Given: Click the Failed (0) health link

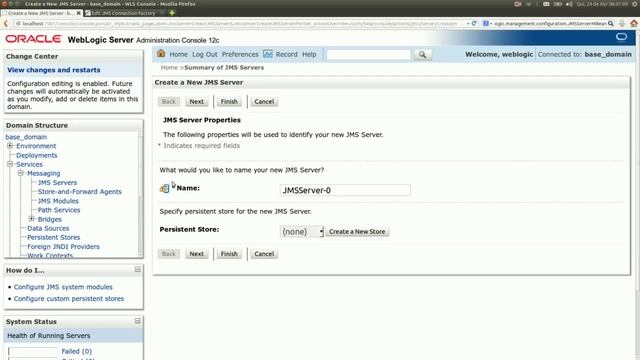Looking at the screenshot, I should 77,351.
